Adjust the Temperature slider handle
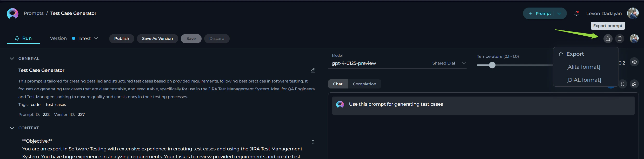Viewport: 644px width, 159px height. coord(492,65)
